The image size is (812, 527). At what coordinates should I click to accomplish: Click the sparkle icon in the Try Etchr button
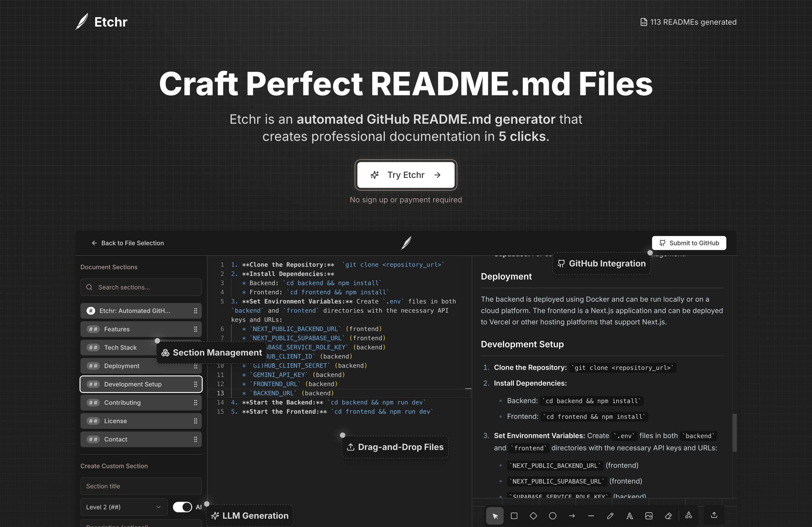tap(375, 175)
